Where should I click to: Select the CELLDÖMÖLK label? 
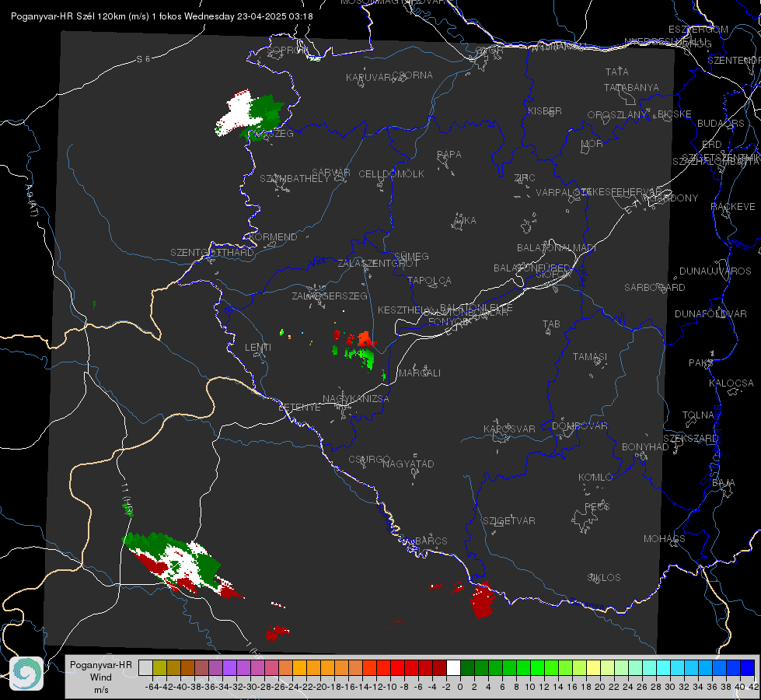click(391, 174)
